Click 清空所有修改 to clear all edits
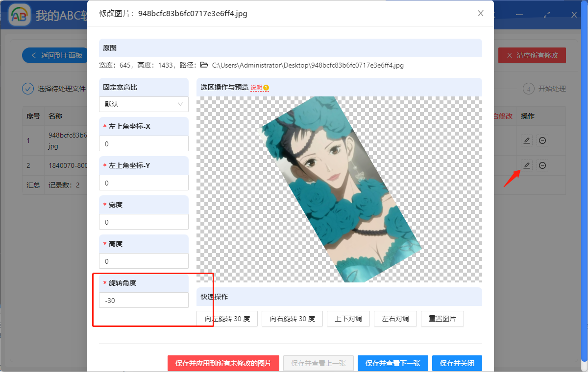 coord(532,55)
